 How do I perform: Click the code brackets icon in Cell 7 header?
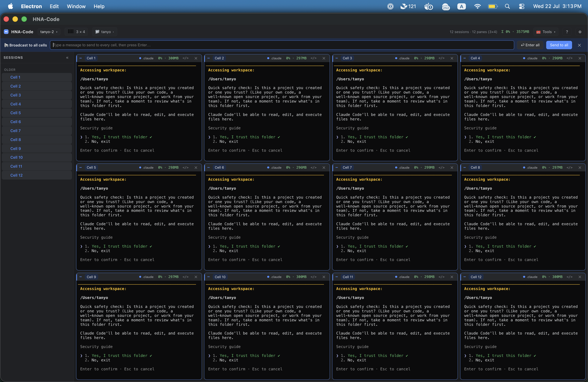(442, 168)
